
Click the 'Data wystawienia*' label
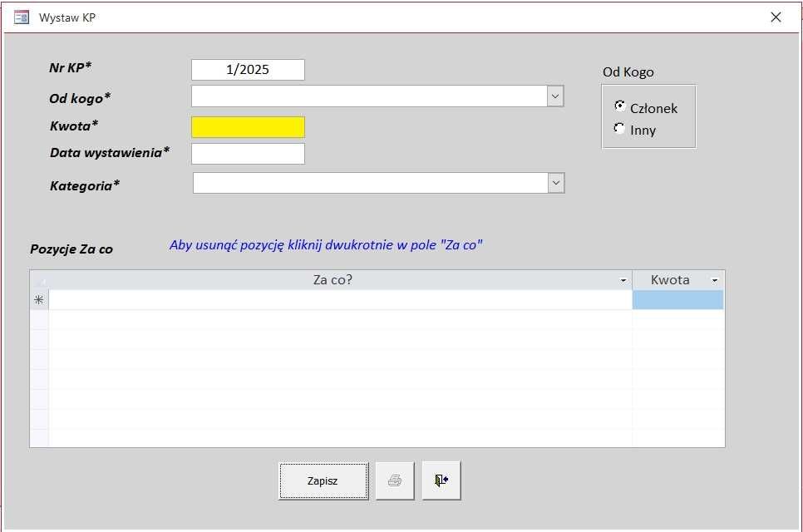click(110, 153)
